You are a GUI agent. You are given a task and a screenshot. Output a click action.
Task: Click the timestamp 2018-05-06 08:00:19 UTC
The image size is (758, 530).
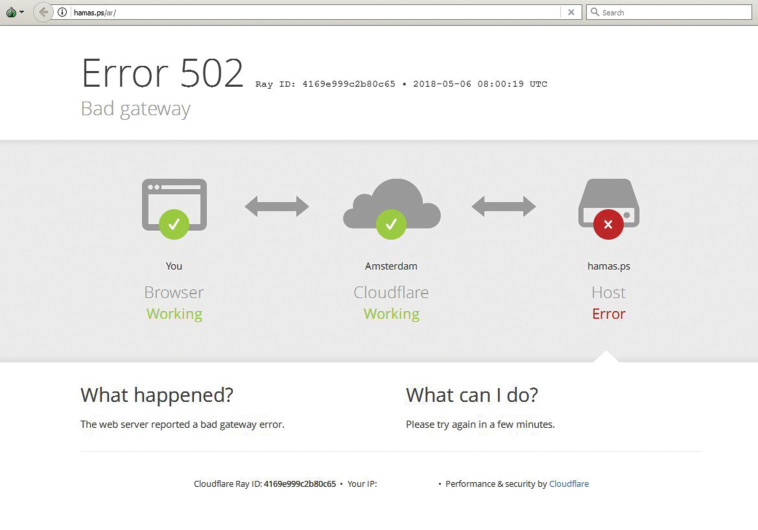click(480, 84)
